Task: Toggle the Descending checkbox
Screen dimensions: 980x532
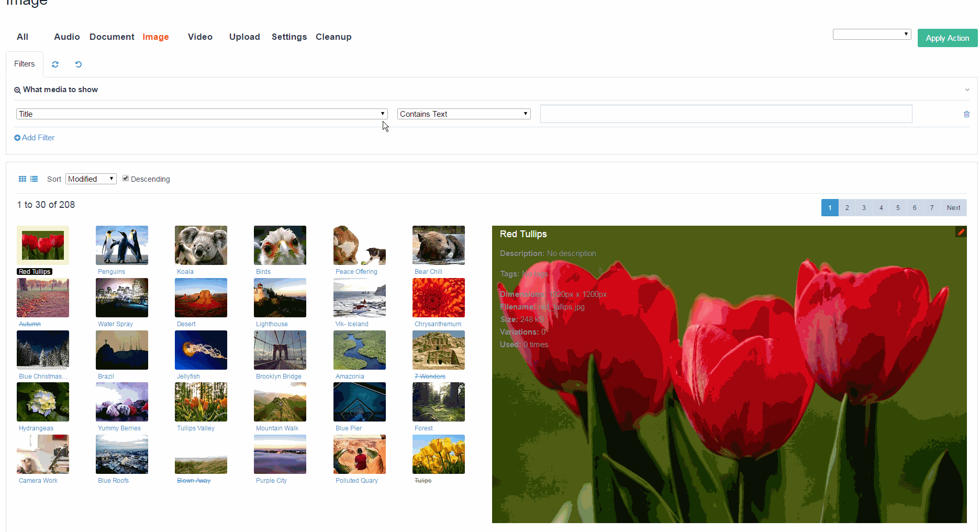Action: (x=126, y=179)
